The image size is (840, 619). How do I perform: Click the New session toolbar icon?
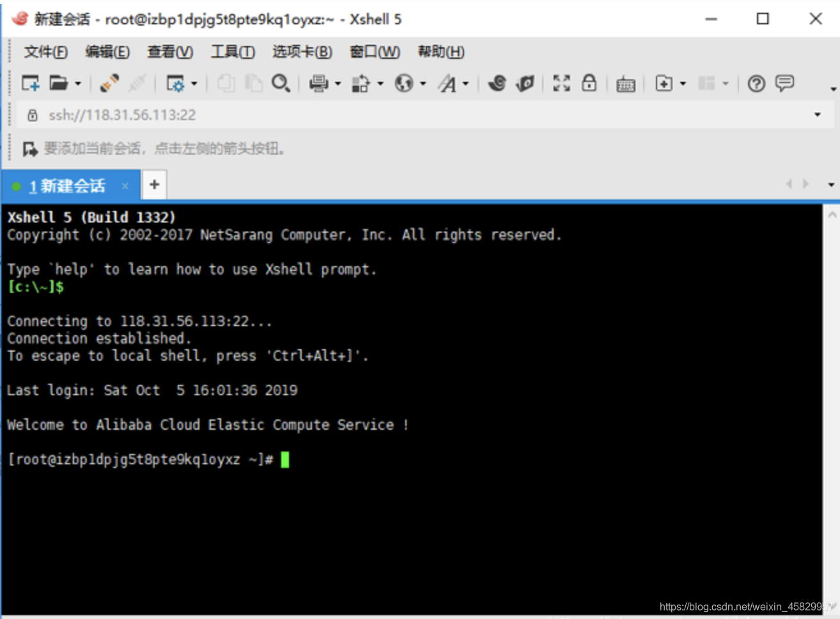pyautogui.click(x=31, y=83)
